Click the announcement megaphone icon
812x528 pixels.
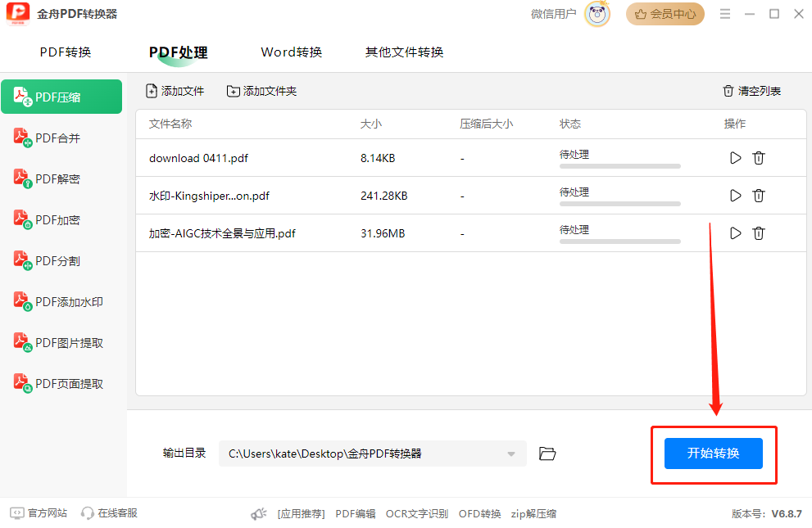258,513
